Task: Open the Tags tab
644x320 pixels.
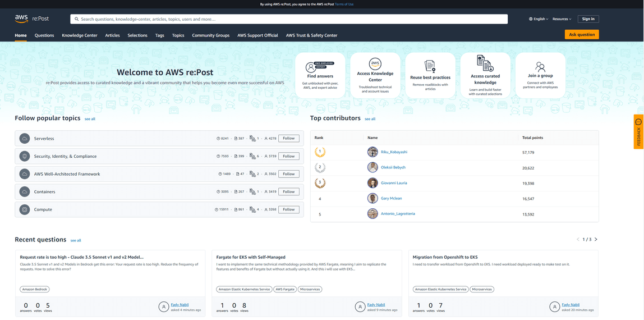Action: (x=160, y=35)
